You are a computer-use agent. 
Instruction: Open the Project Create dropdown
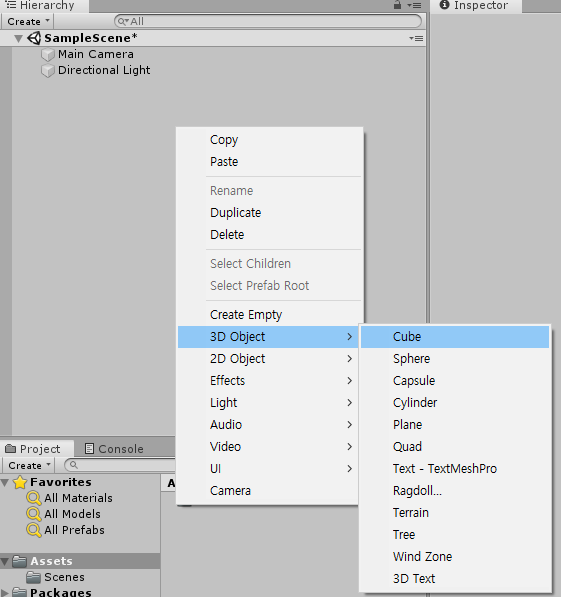[x=28, y=465]
